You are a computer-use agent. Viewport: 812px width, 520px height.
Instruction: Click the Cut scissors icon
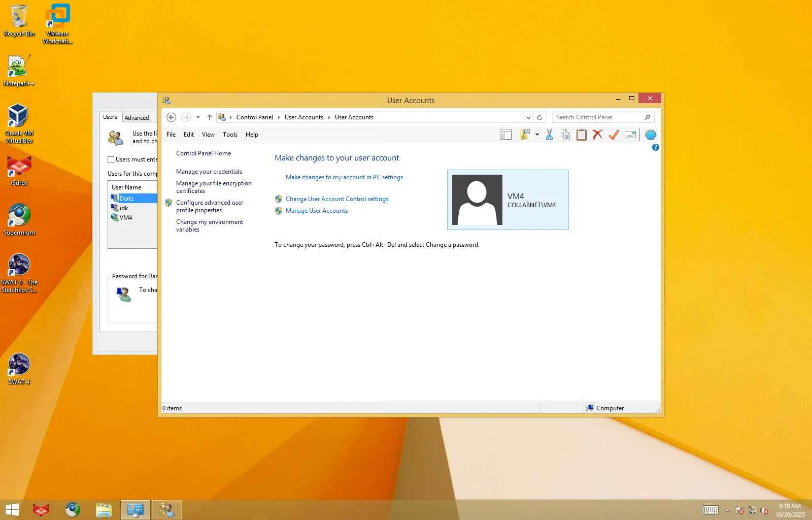tap(549, 135)
